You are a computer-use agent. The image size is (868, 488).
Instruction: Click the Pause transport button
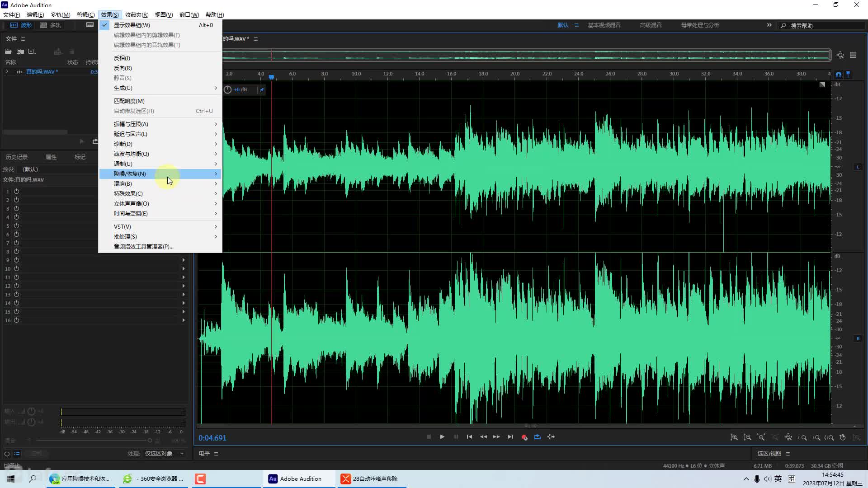pos(456,437)
